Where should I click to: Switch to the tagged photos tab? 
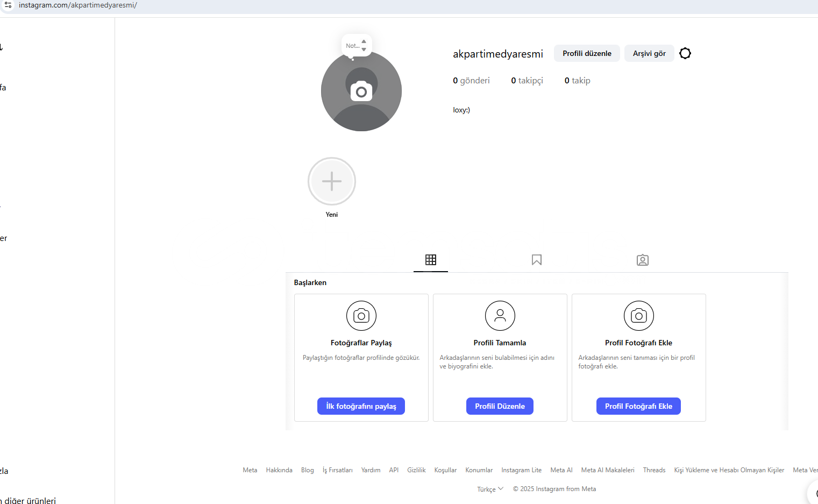tap(643, 260)
